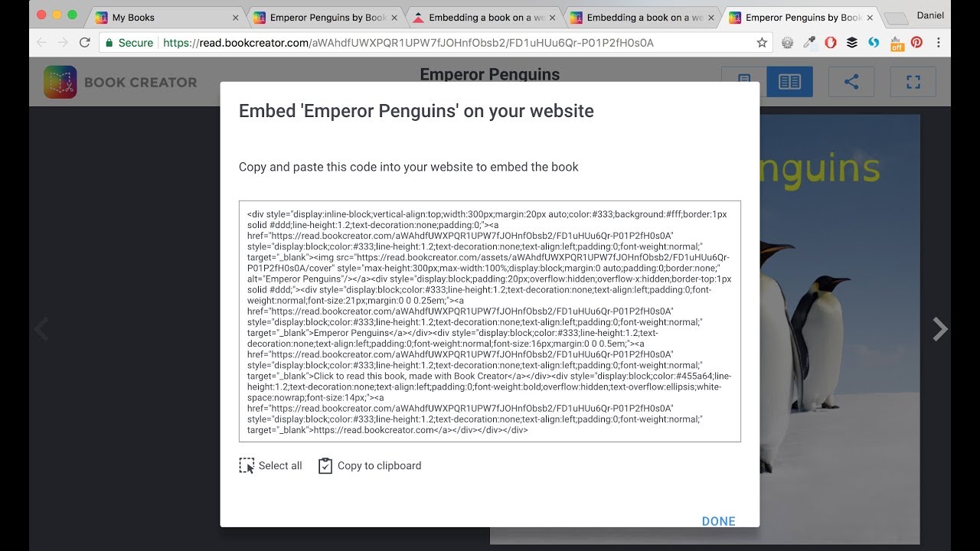Bookmark this page with the star

click(x=762, y=43)
